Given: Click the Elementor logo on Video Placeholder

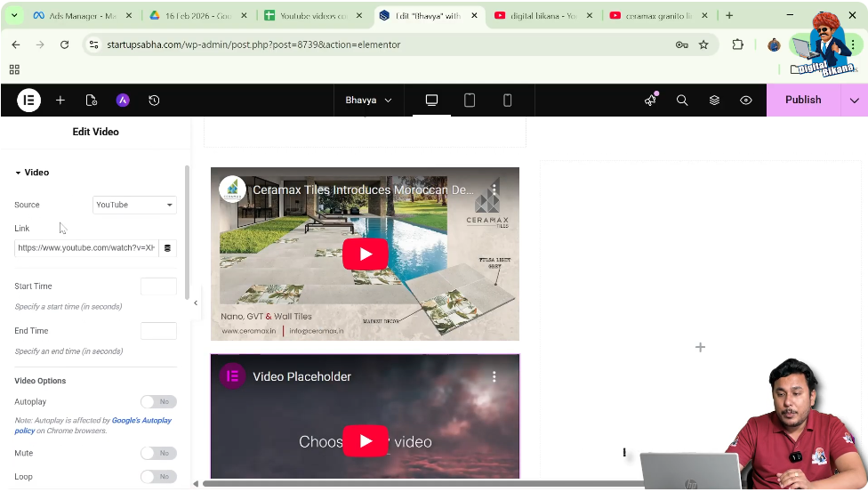Looking at the screenshot, I should [x=232, y=376].
